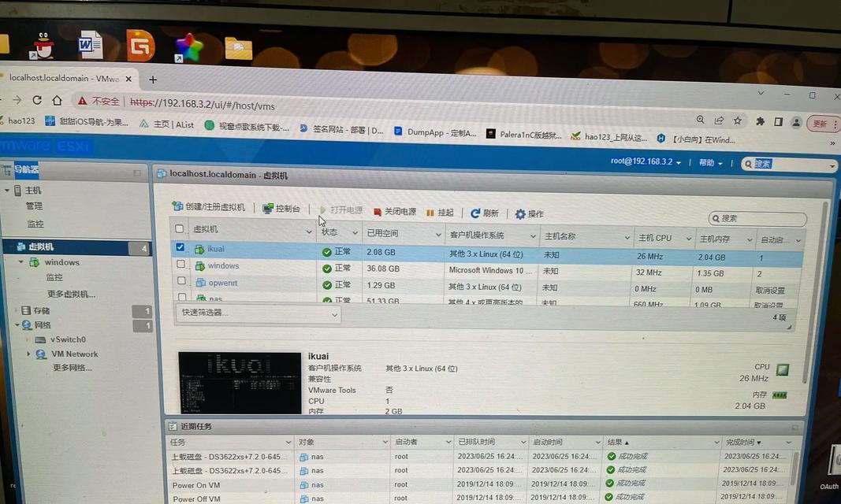Screen dimensions: 841x504
Task: Open the 控制台 console button
Action: 281,209
